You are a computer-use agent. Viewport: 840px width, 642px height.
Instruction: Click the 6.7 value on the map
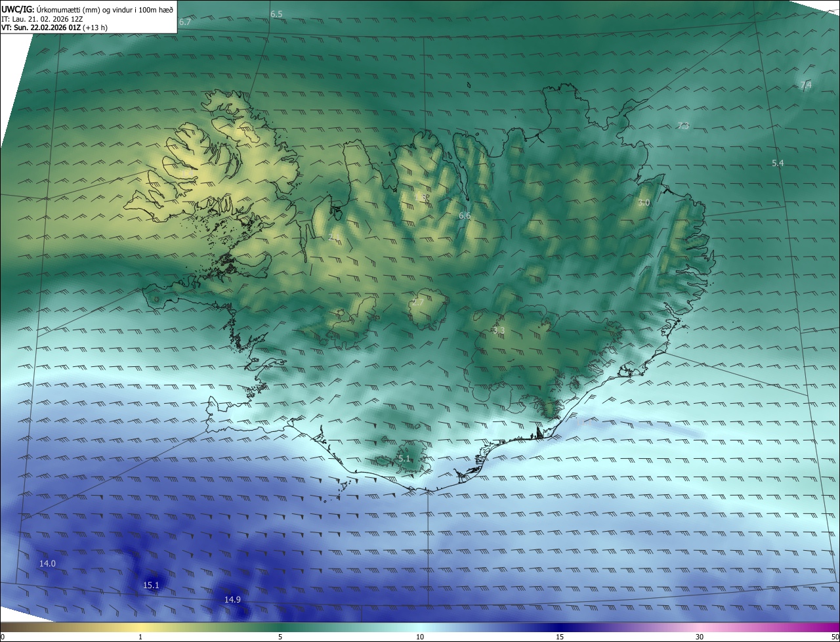click(185, 22)
